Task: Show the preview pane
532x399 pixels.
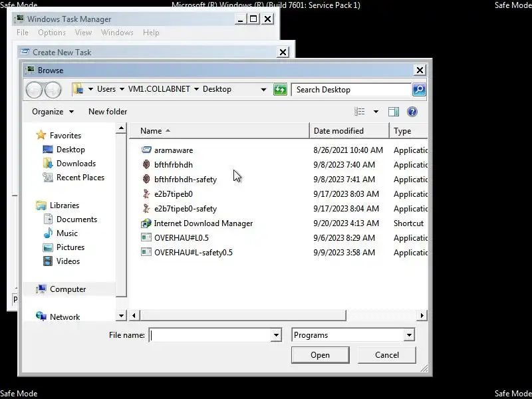Action: 394,112
